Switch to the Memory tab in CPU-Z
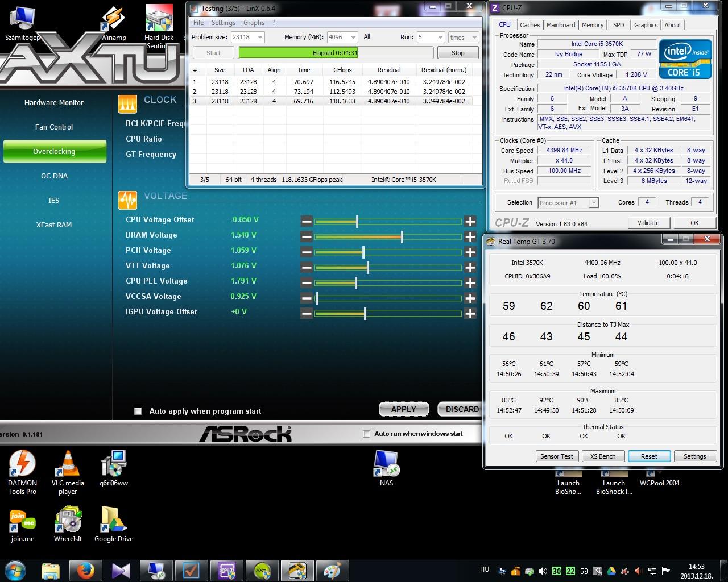 [x=593, y=25]
